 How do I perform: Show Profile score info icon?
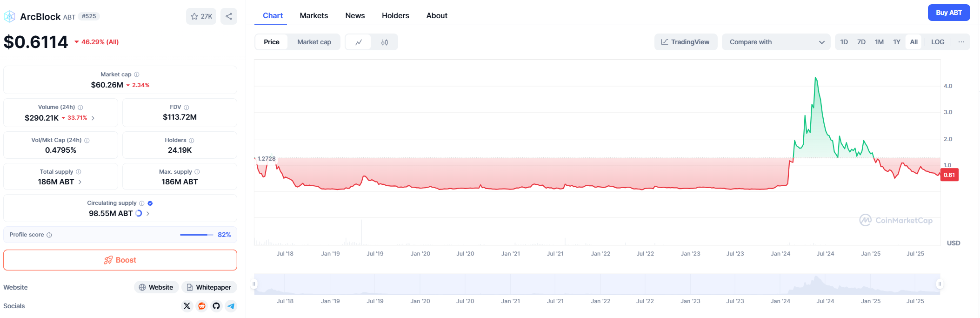49,235
